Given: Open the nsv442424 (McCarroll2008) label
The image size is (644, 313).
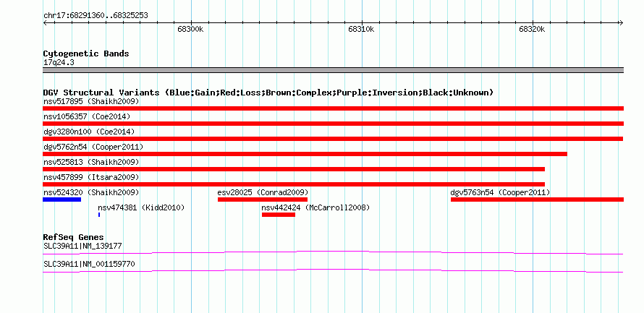Looking at the screenshot, I should pyautogui.click(x=315, y=208).
